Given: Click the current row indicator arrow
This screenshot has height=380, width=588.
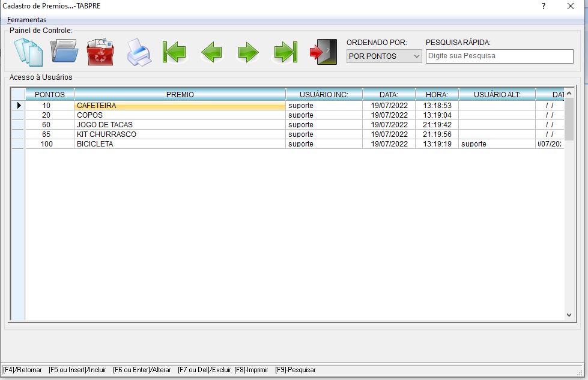Looking at the screenshot, I should (x=19, y=106).
